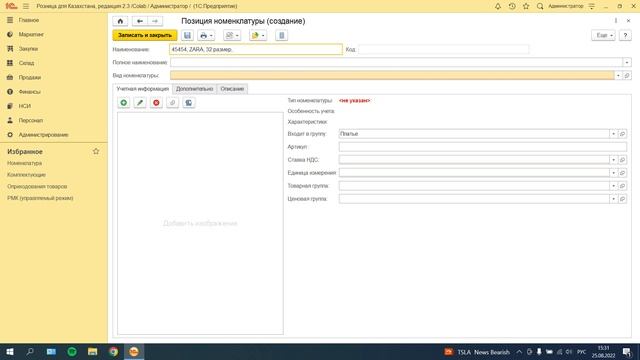The height and width of the screenshot is (360, 640).
Task: Open taskbar search magnifier
Action: coord(30,352)
